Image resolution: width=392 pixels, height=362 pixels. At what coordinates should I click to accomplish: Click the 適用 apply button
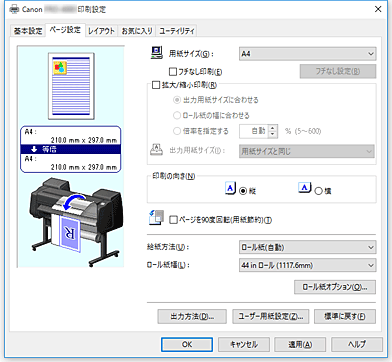coord(300,344)
